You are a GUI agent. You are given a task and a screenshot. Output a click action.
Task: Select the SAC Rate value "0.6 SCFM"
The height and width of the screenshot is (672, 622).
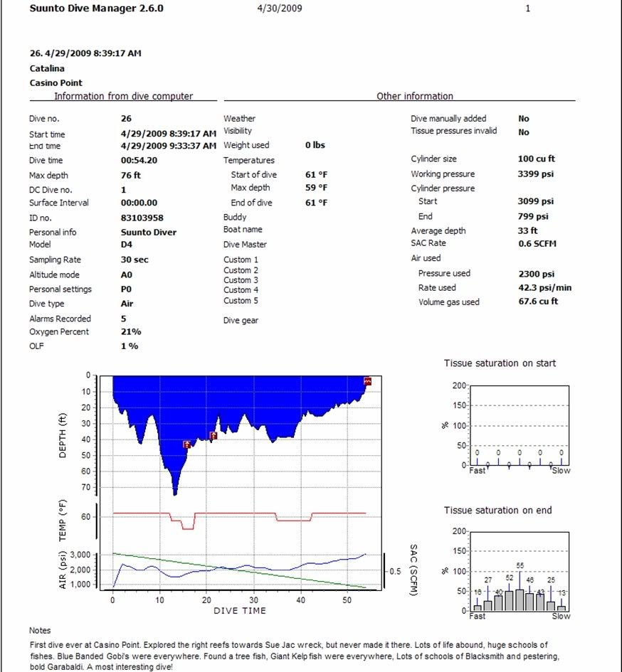tap(537, 243)
